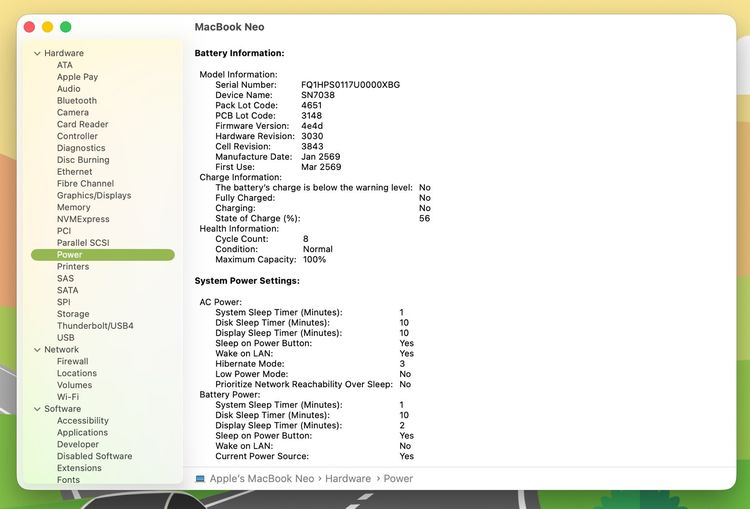Click Hardware section label in sidebar
This screenshot has width=750, height=509.
[x=64, y=53]
